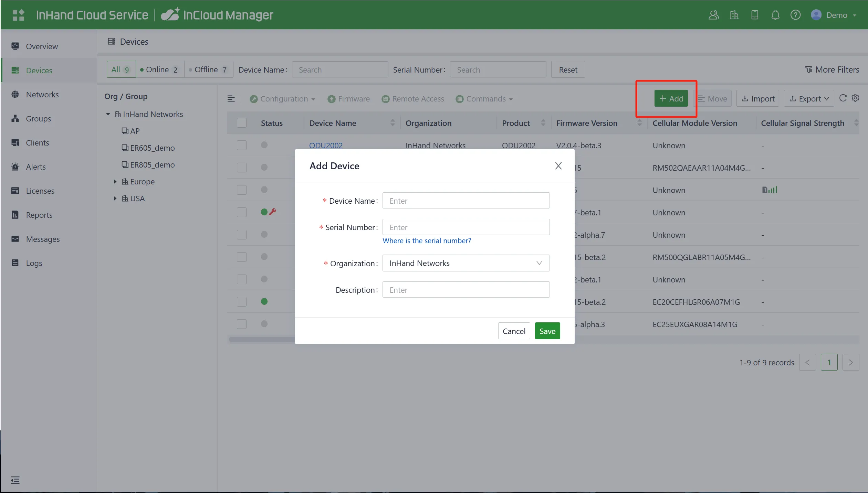
Task: Go to next page of records
Action: (x=850, y=362)
